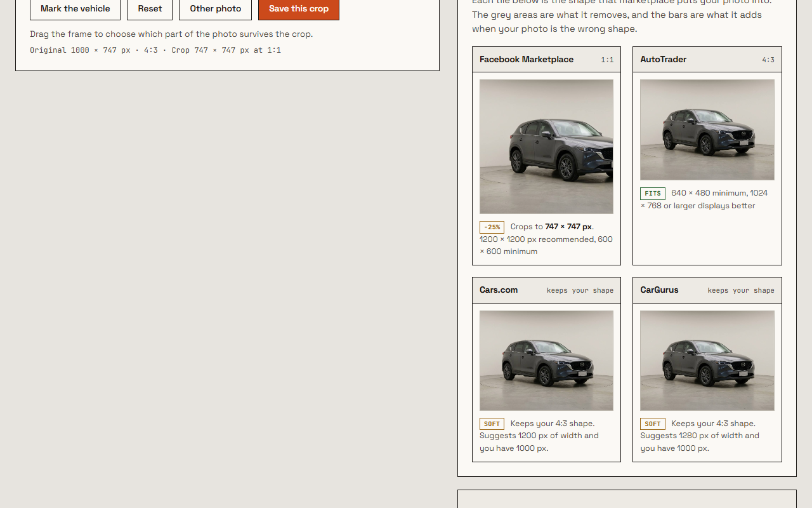
Task: Open the Facebook Marketplace preview thumbnail
Action: [546, 147]
